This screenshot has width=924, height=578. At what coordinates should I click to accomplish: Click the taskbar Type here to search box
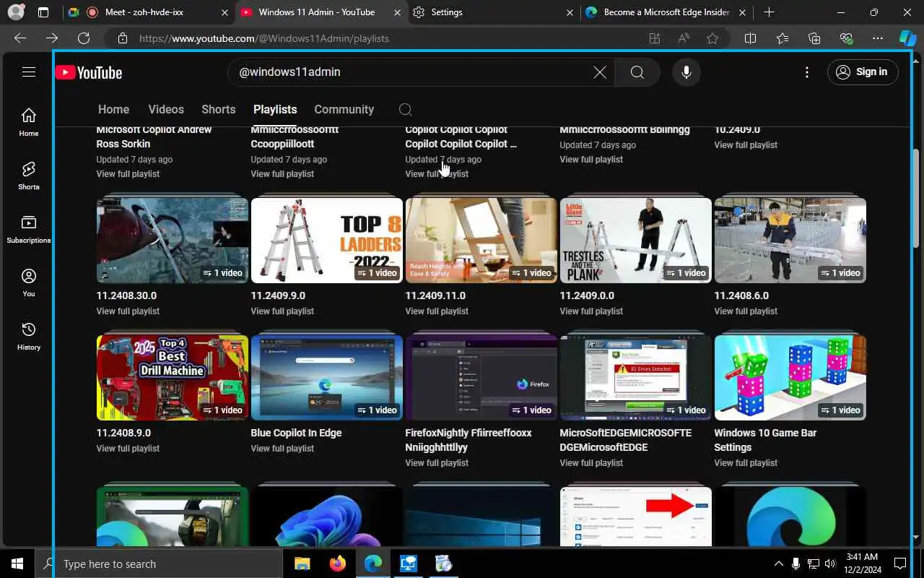pos(159,564)
